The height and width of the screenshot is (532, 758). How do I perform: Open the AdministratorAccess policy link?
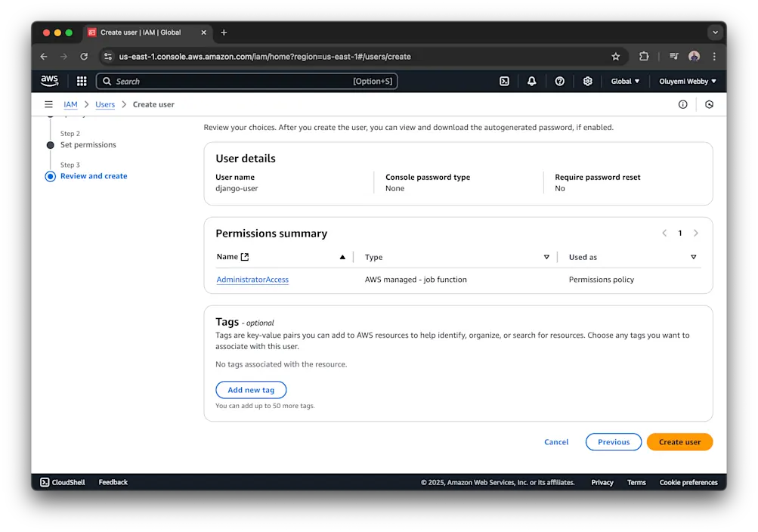pos(252,280)
